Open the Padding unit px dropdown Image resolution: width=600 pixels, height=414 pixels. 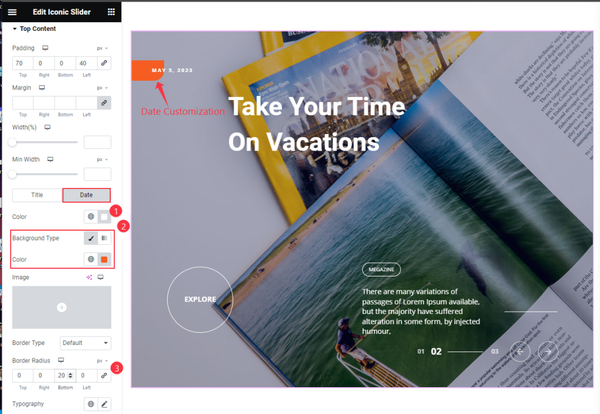102,48
